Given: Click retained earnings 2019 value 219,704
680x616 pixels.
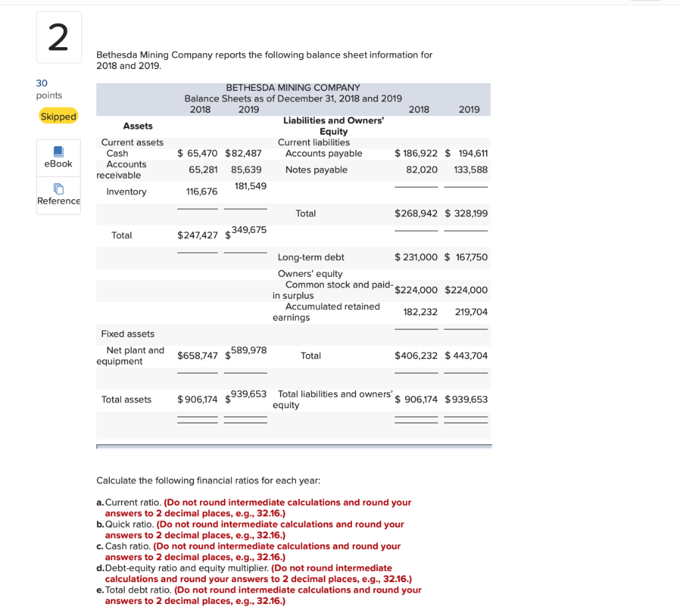Looking at the screenshot, I should 471,312.
